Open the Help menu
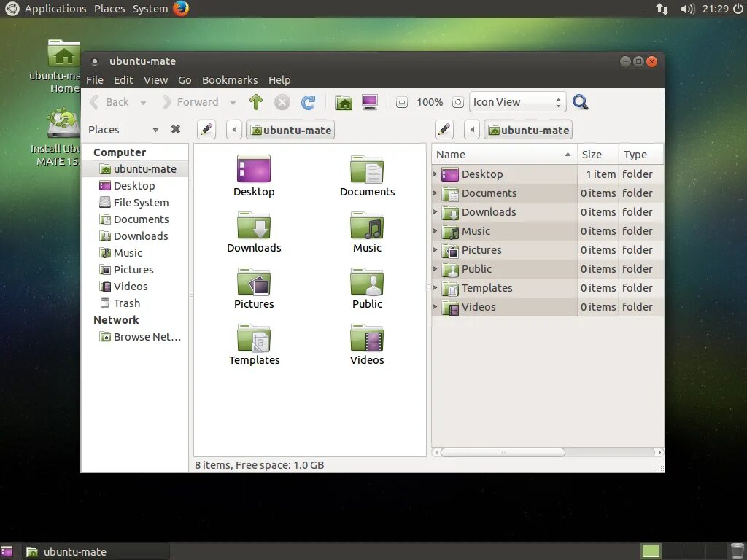Viewport: 747px width, 560px height. tap(279, 80)
